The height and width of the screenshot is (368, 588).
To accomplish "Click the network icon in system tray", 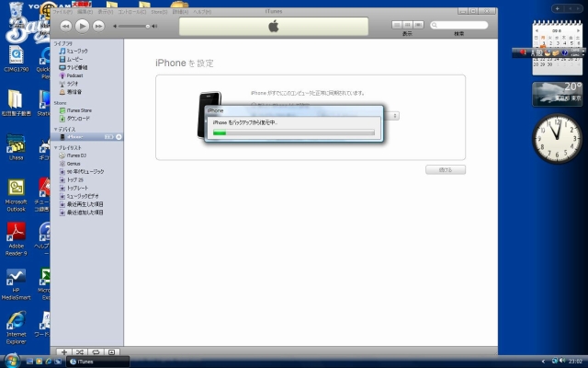I will coord(555,361).
